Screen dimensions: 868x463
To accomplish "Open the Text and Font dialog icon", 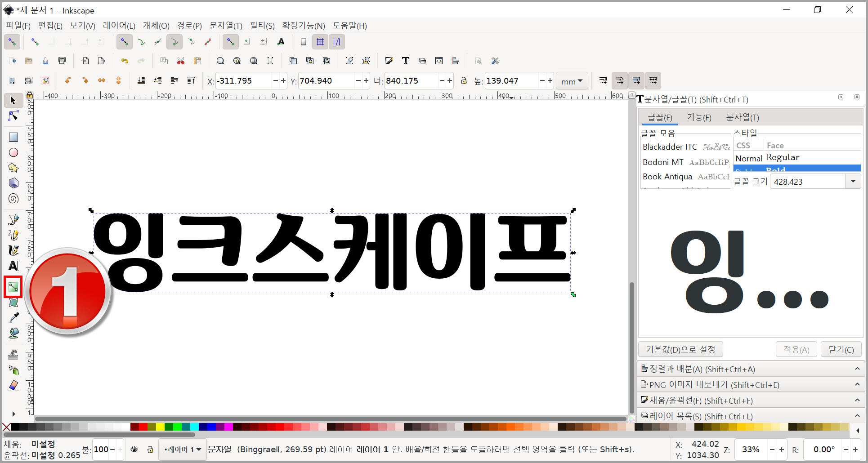I will (x=405, y=61).
